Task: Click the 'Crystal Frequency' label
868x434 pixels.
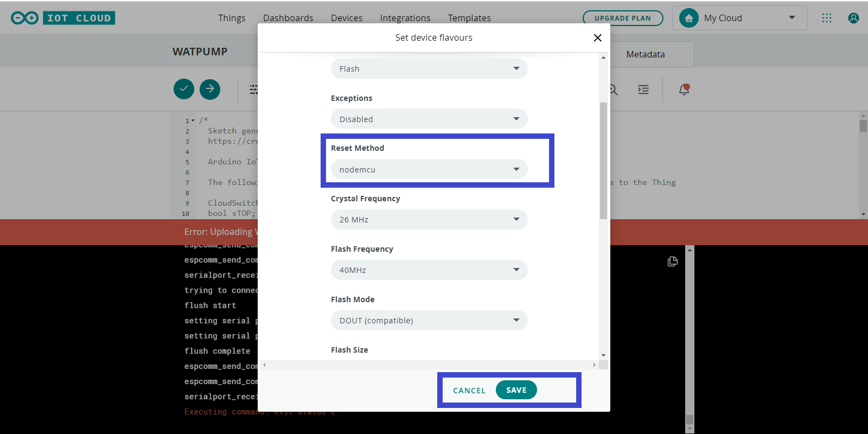Action: pos(366,199)
